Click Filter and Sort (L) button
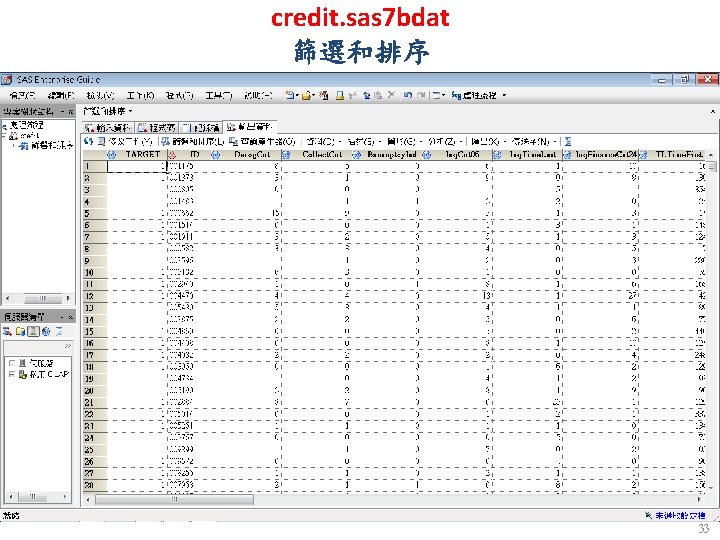Viewport: 720px width, 540px height. (x=193, y=141)
